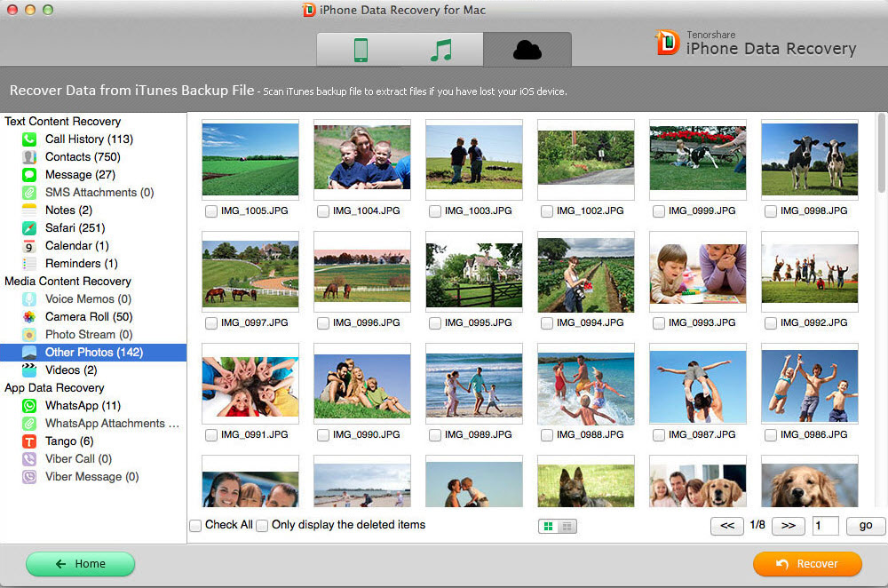Viewport: 888px width, 588px height.
Task: Click the Safari compass icon
Action: (x=29, y=228)
